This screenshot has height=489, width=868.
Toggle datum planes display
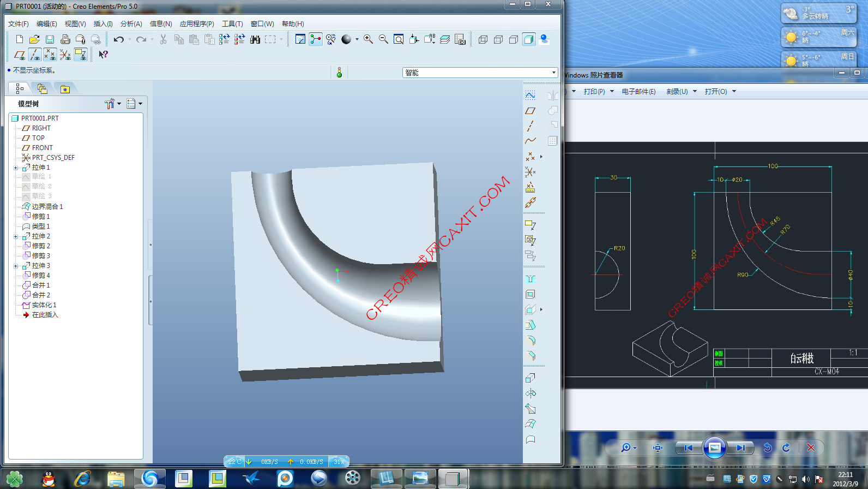(20, 55)
